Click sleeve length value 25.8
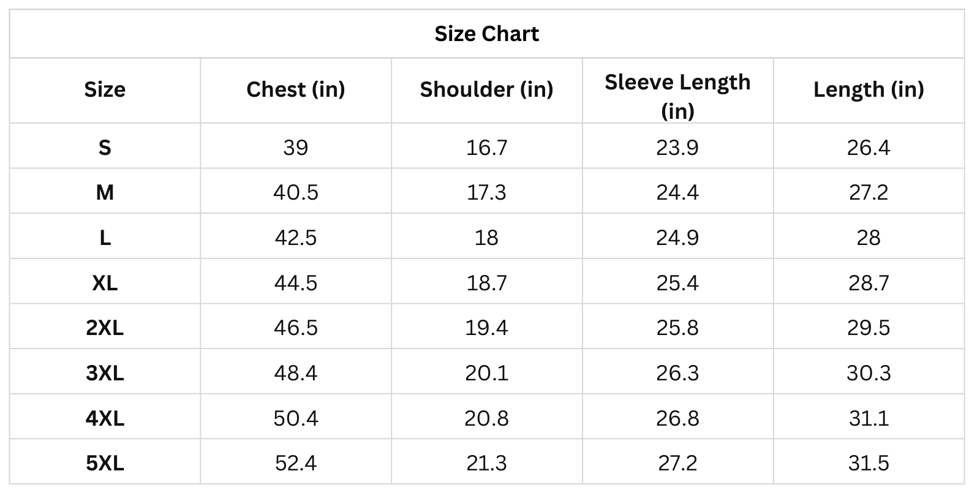This screenshot has height=490, width=980. [677, 328]
